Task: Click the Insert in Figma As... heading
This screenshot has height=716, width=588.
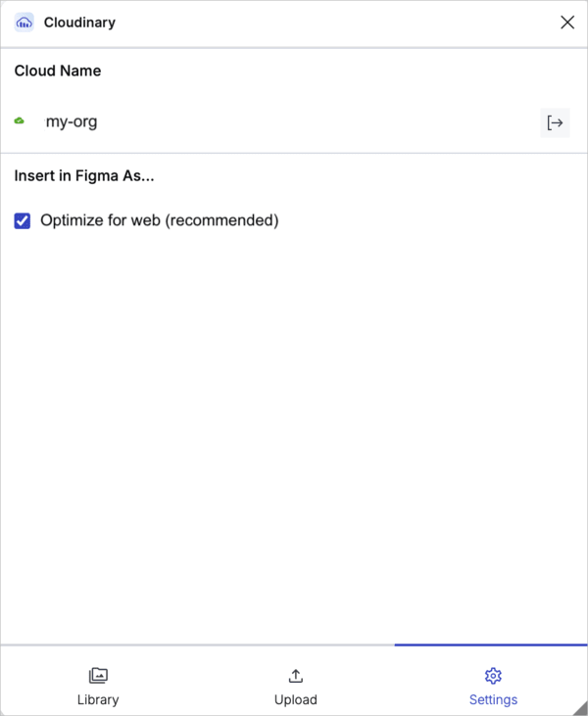Action: click(84, 175)
